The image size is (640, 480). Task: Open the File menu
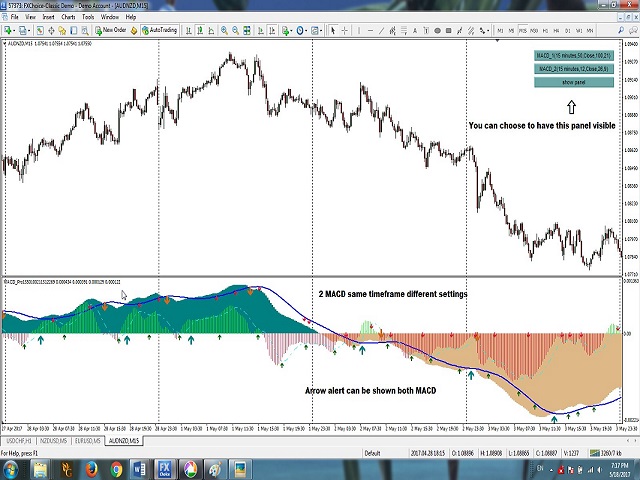pos(14,17)
